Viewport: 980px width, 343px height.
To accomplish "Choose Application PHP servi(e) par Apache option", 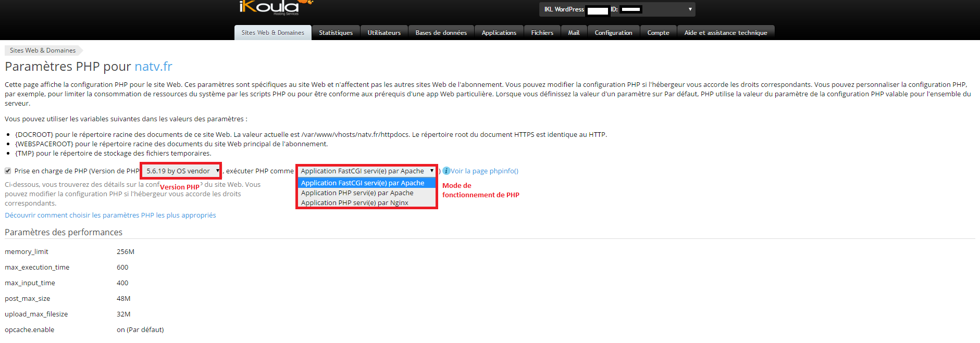I will (357, 193).
